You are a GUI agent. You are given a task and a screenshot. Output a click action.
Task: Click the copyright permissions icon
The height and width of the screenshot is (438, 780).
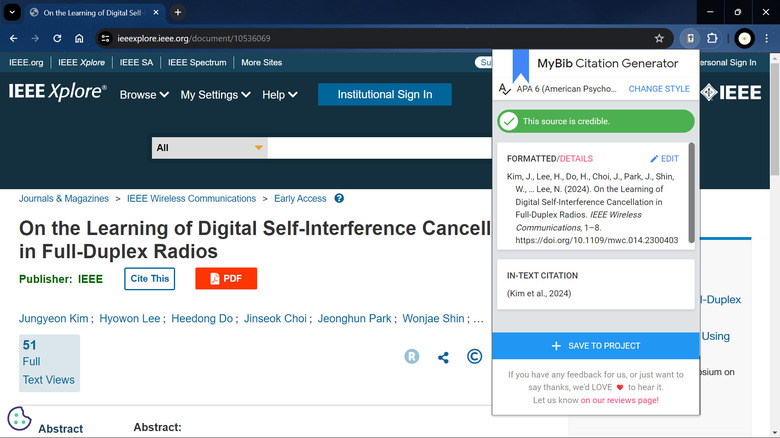(475, 357)
